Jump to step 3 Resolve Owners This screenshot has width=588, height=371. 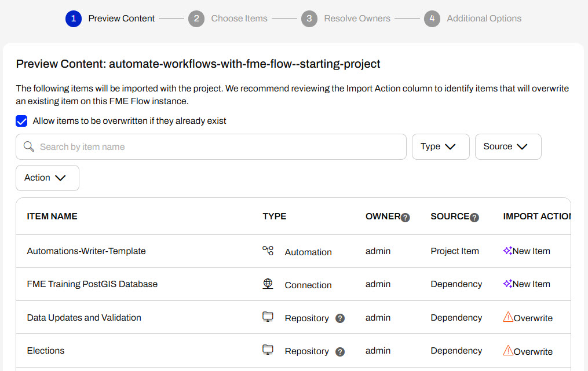(x=346, y=19)
